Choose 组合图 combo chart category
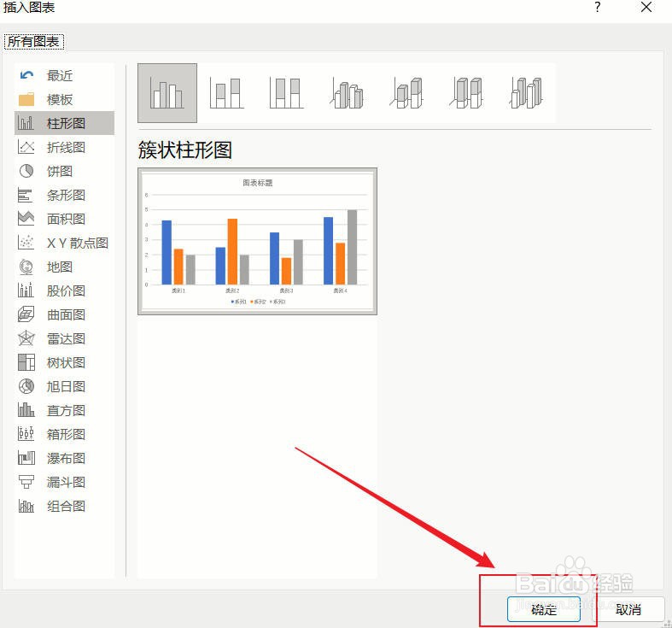672x628 pixels. coord(64,506)
